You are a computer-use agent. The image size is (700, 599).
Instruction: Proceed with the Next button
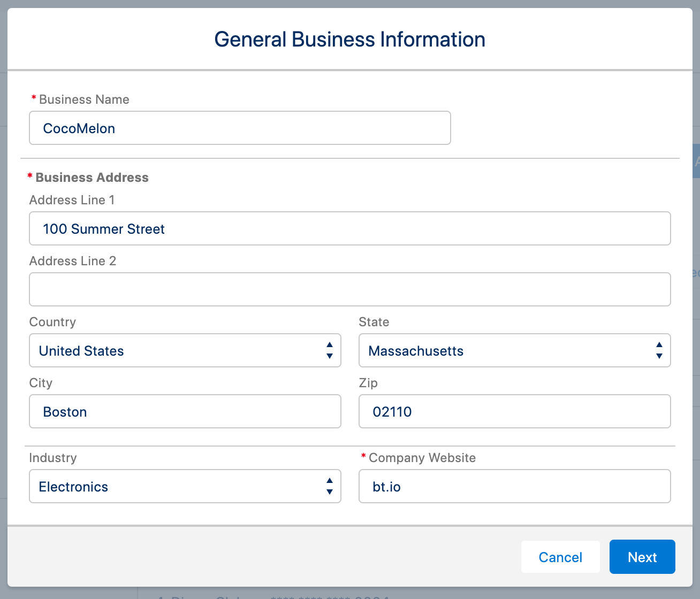[x=642, y=557]
